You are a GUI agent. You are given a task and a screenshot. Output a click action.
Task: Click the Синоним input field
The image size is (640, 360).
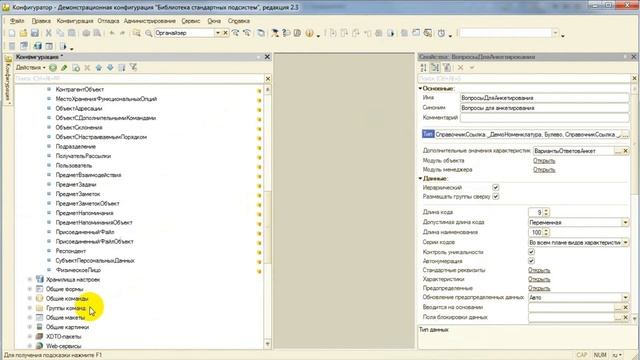click(x=544, y=108)
